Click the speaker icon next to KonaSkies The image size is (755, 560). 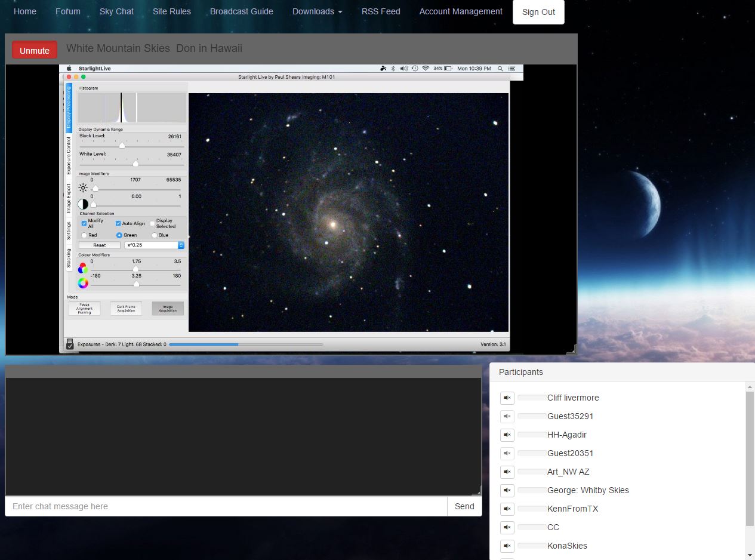(507, 546)
